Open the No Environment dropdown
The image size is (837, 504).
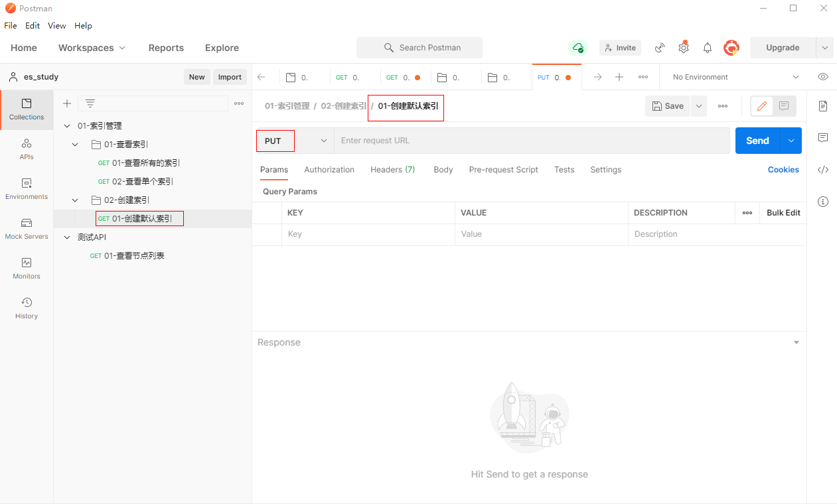(x=735, y=77)
